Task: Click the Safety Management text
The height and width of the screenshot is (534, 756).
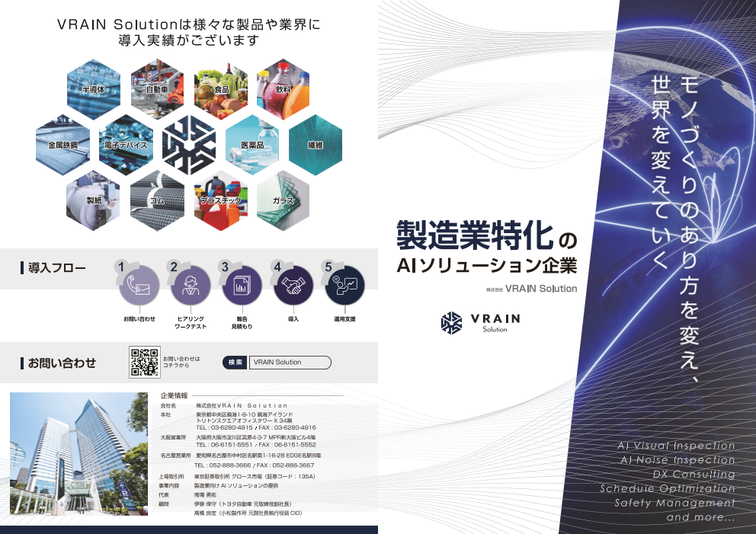Action: coord(674,504)
